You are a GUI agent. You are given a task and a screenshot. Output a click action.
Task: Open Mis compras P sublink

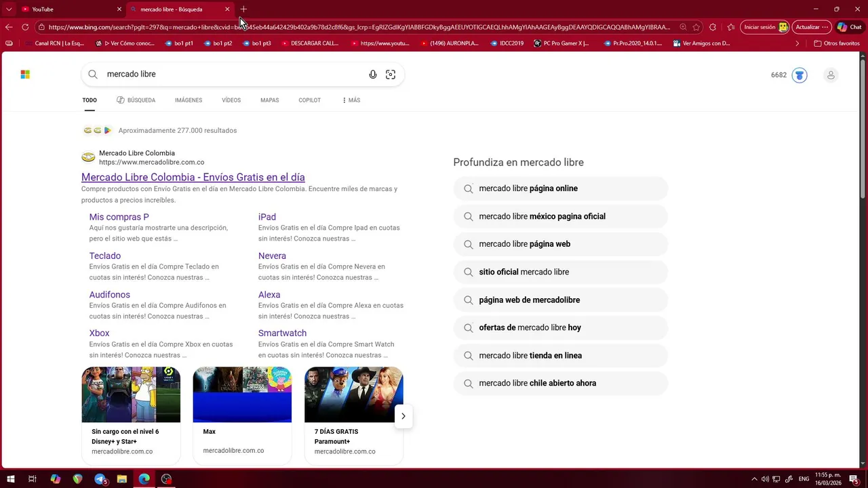(x=119, y=217)
